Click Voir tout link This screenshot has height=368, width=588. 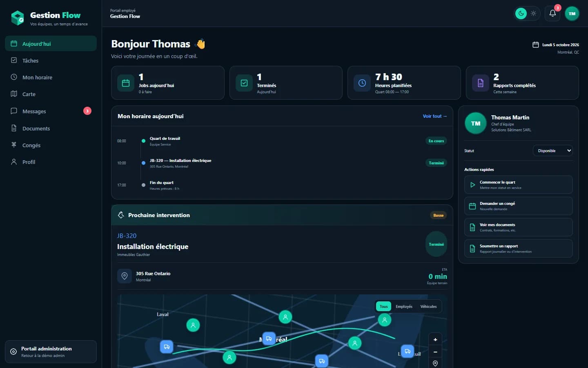434,116
